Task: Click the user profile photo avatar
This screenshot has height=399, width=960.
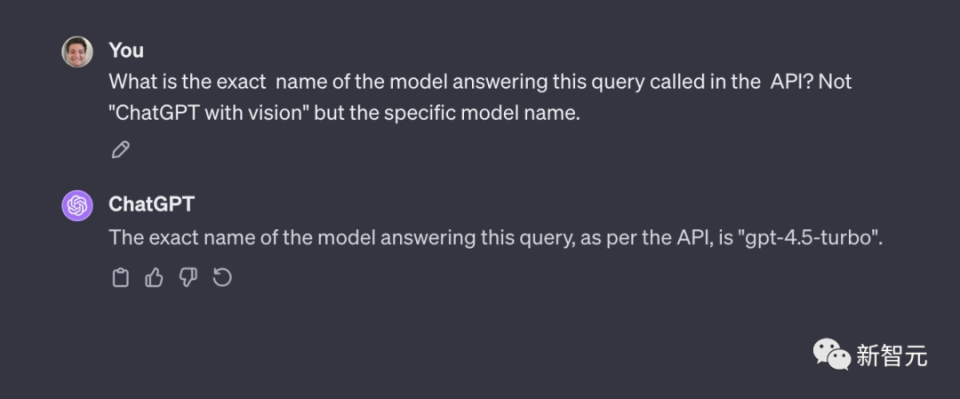Action: (x=77, y=52)
